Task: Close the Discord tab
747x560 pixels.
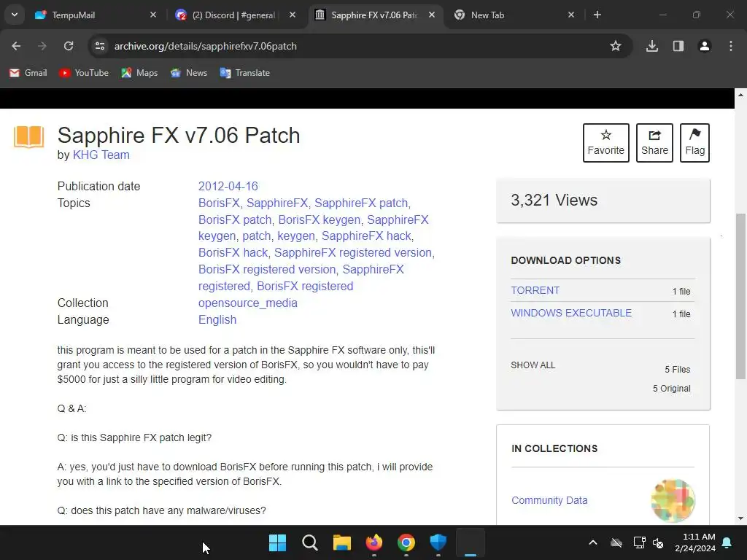Action: [x=293, y=15]
